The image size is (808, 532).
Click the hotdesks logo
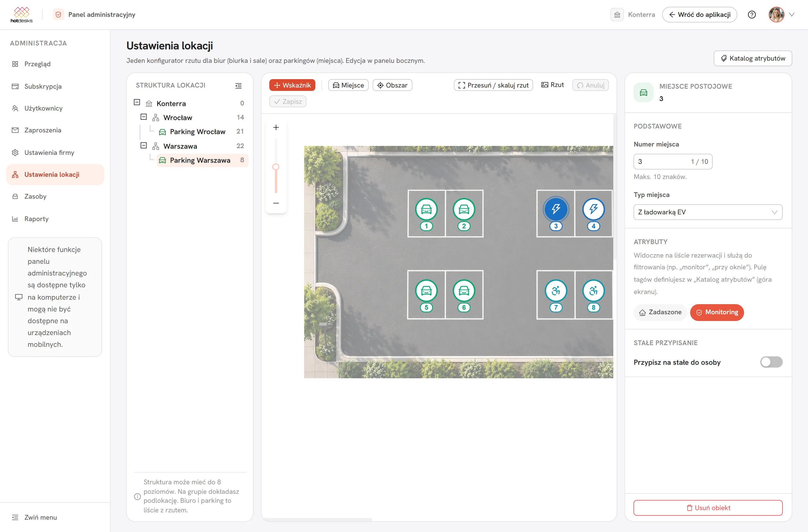(x=21, y=15)
